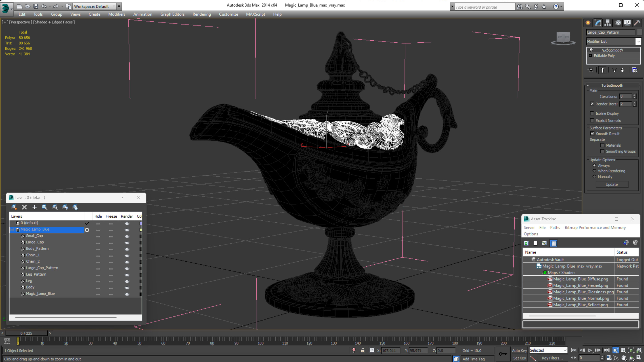Click the selection lock toggle icon
Screen dimensions: 644x362
363,350
